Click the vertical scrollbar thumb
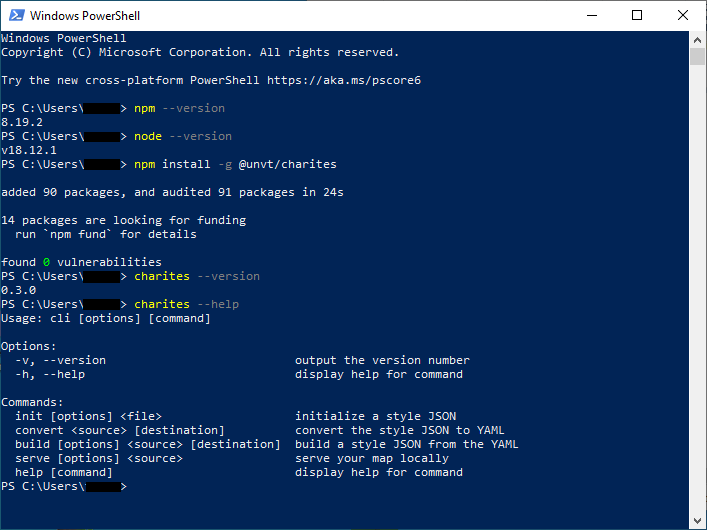 [x=698, y=56]
